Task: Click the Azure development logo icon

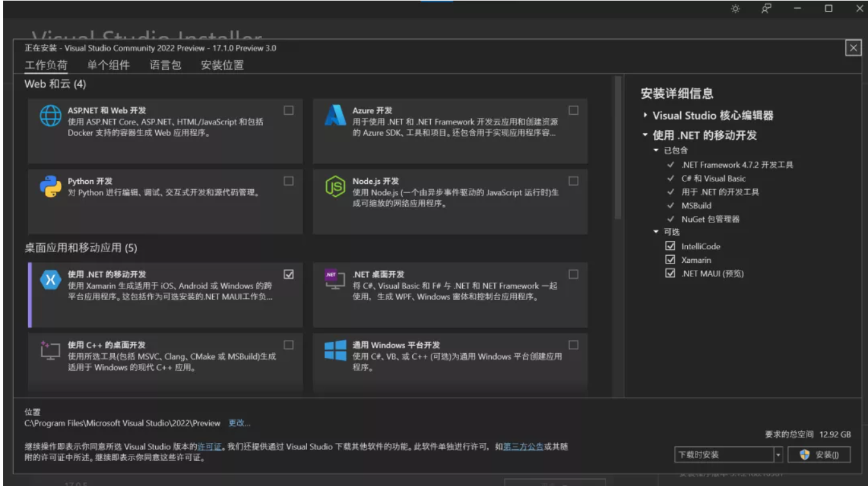Action: tap(335, 115)
